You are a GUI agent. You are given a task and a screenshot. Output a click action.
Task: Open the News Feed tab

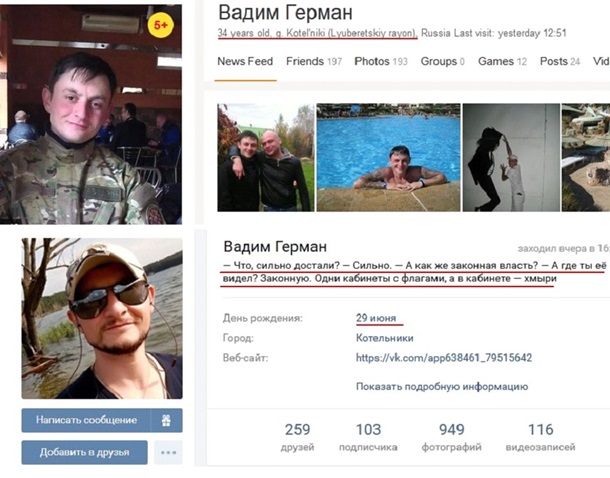(245, 61)
